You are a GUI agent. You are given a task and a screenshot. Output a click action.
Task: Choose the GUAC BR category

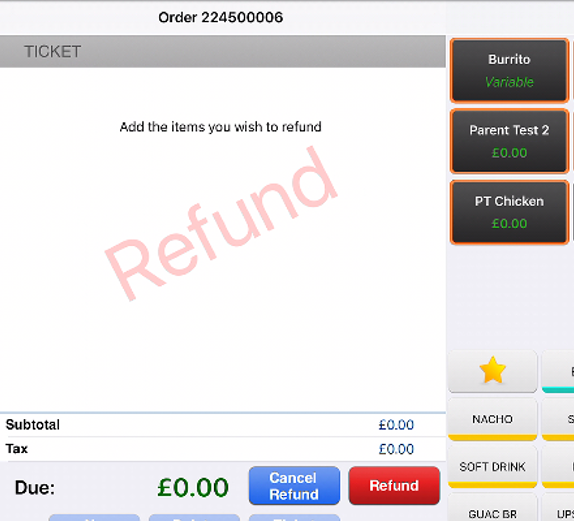tap(492, 509)
